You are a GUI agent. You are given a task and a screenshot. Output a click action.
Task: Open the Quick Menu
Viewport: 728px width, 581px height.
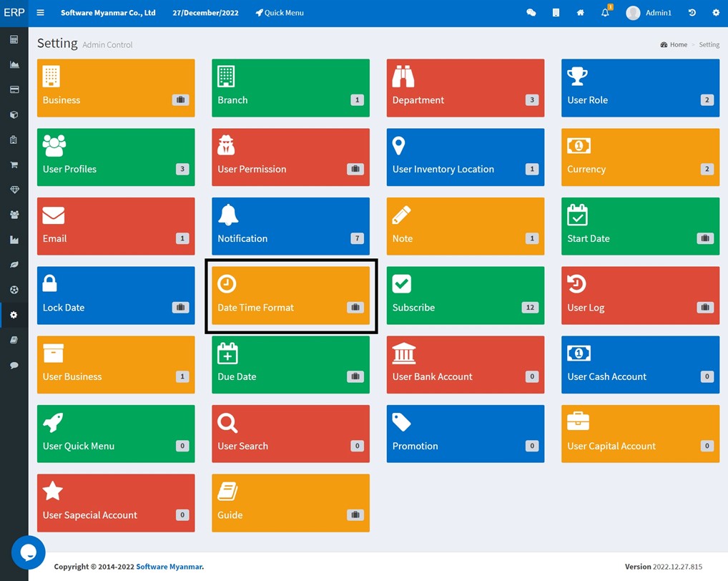(280, 13)
